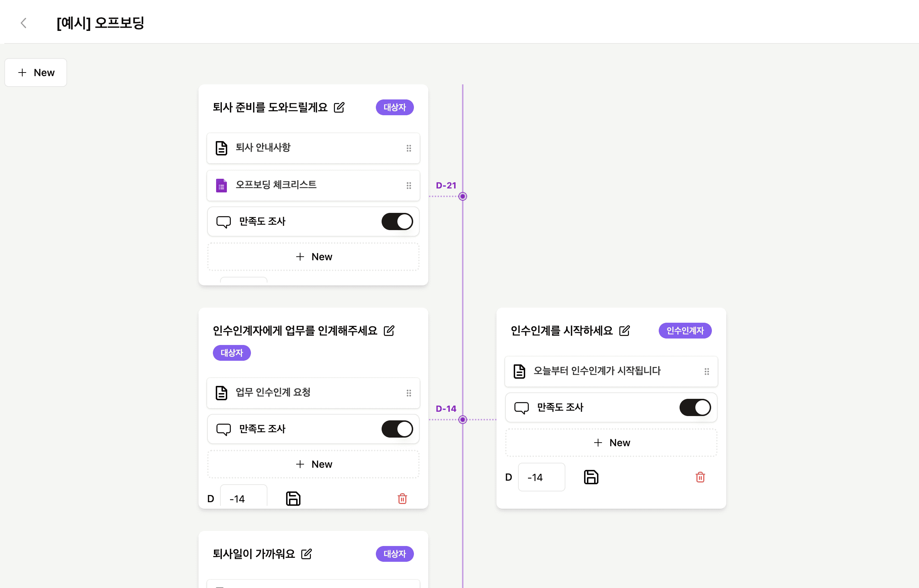This screenshot has height=588, width=919.
Task: Toggle 만족도 조사 in '퇴사 준비를 도와드릴게요' card
Action: click(397, 221)
